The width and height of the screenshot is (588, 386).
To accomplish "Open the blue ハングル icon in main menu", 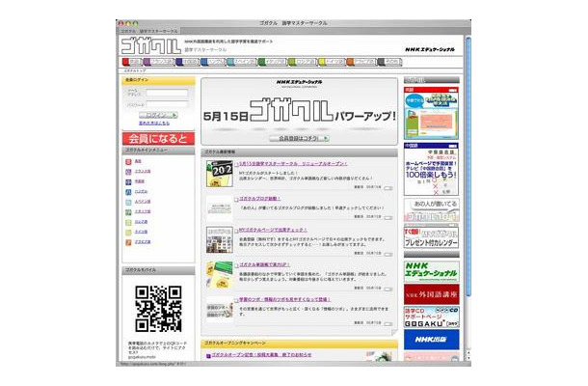I will click(x=128, y=192).
